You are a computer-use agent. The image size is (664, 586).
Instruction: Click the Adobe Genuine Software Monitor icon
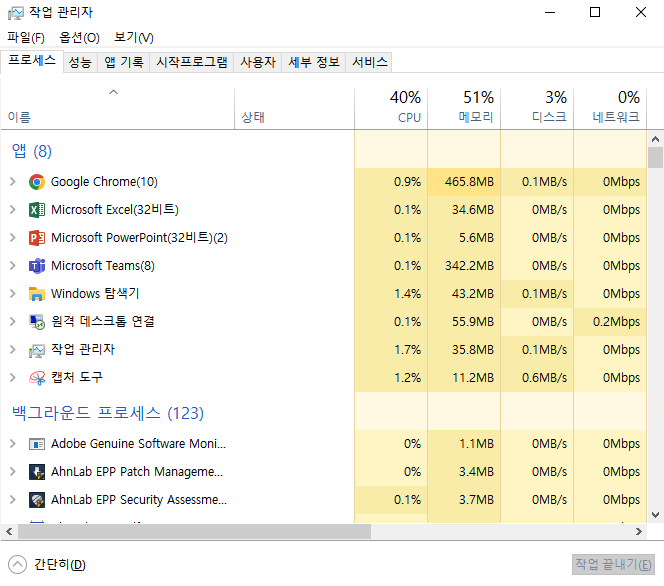tap(37, 444)
